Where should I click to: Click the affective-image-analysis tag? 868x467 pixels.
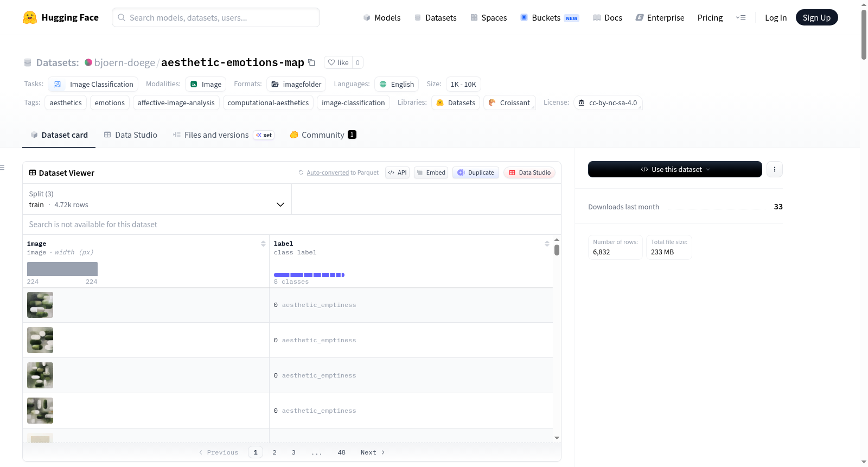(x=176, y=103)
